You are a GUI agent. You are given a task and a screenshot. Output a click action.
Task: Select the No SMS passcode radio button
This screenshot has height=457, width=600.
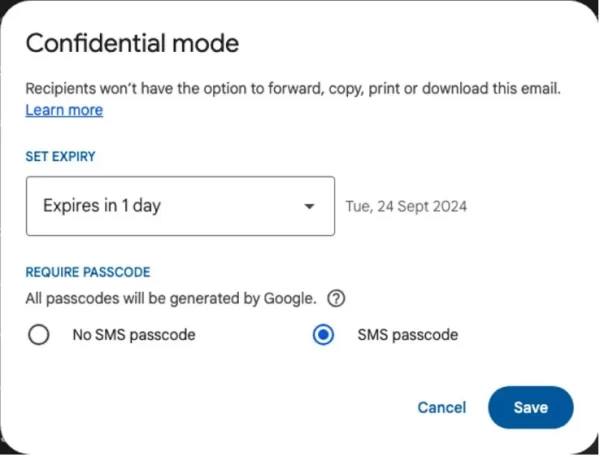click(x=39, y=335)
